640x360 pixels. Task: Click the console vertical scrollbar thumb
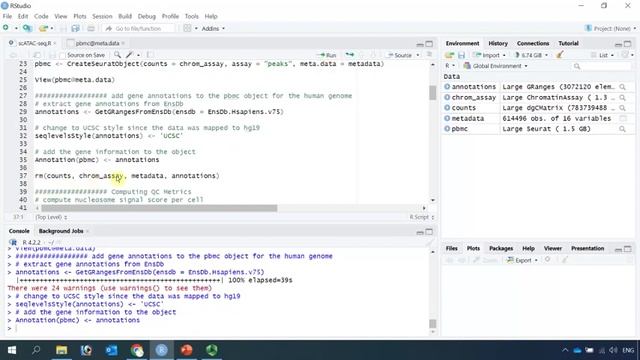coord(433,324)
